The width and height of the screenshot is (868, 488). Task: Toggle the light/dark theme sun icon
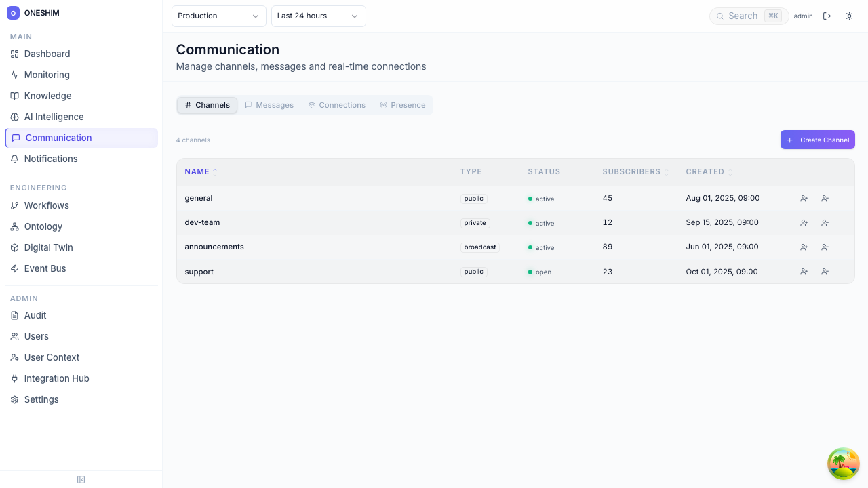[849, 16]
